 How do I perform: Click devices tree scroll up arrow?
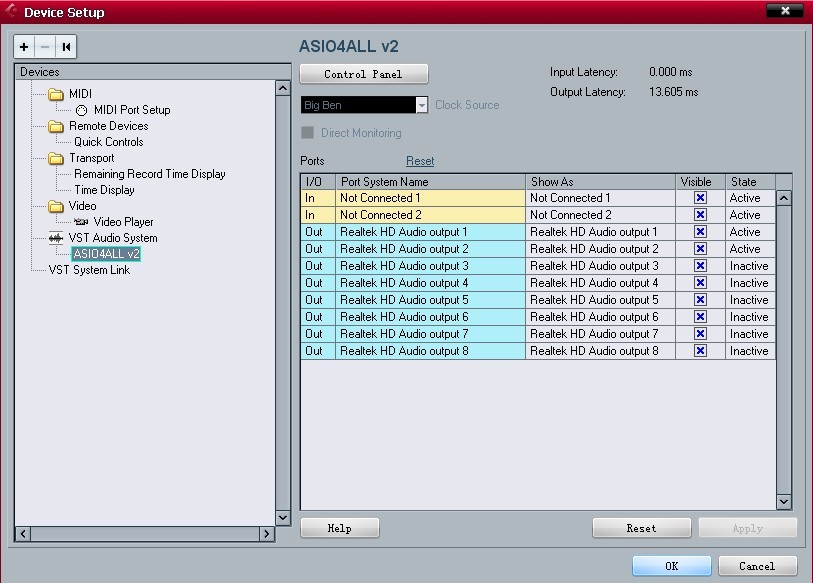[x=283, y=88]
